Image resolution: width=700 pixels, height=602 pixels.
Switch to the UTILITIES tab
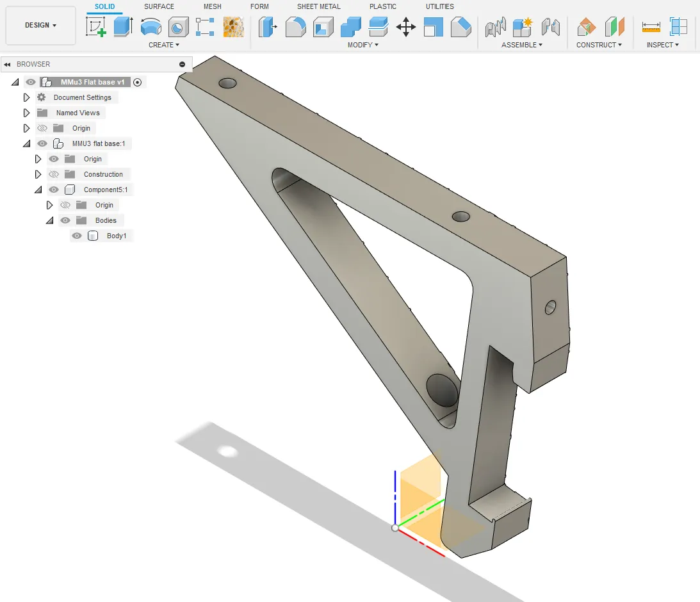pos(440,6)
